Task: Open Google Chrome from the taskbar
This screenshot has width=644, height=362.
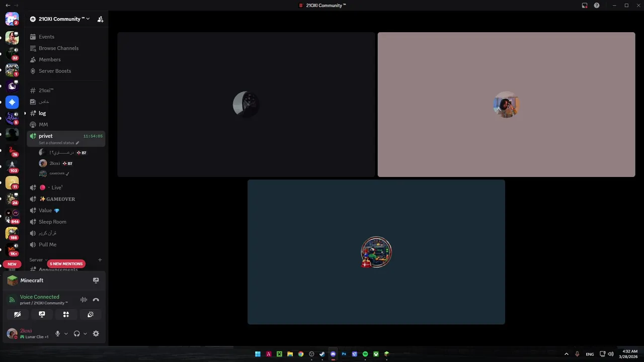Action: pyautogui.click(x=301, y=354)
